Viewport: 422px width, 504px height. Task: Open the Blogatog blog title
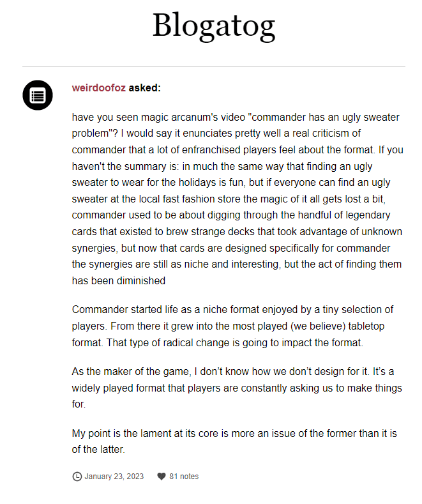[213, 25]
